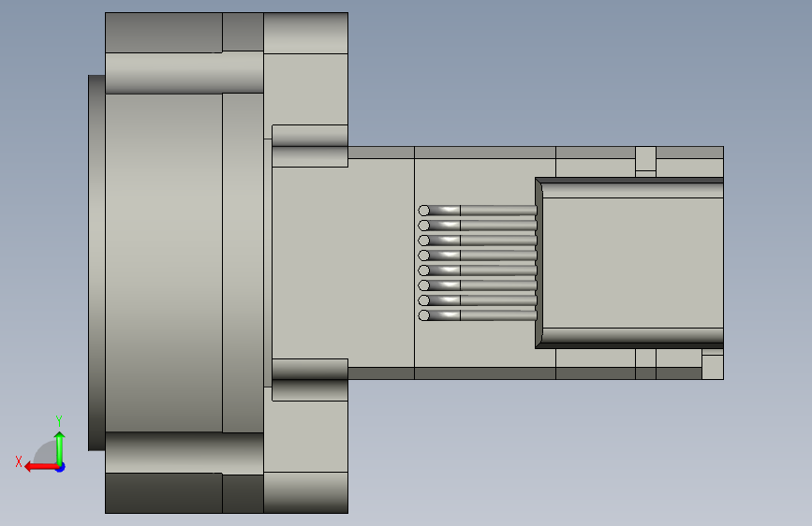Select the bottom coil spring wire

(x=478, y=315)
